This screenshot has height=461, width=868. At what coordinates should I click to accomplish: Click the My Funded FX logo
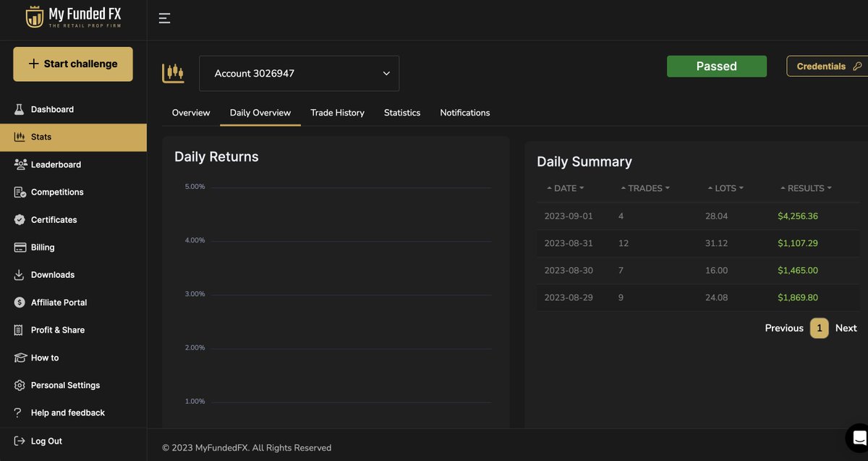click(x=73, y=17)
